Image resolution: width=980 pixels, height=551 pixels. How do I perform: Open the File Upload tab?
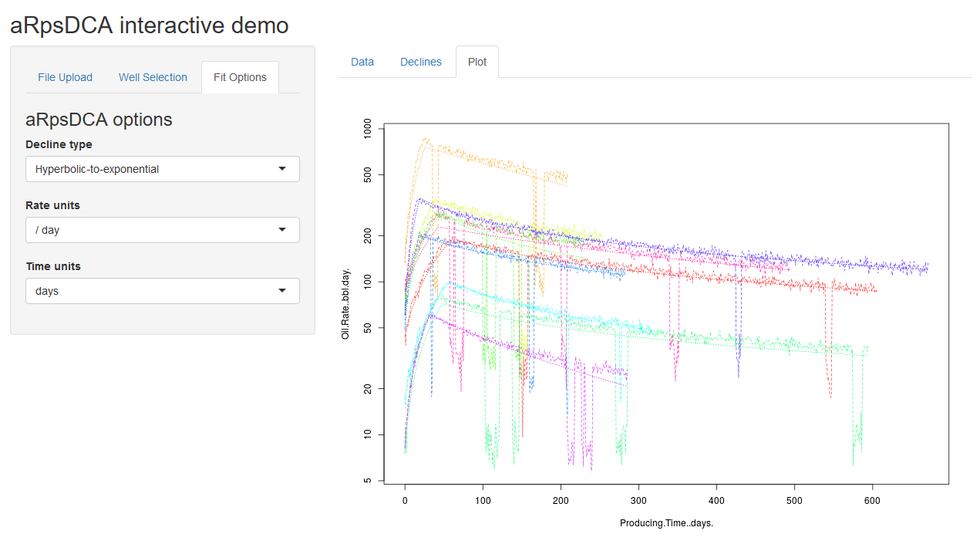[65, 77]
